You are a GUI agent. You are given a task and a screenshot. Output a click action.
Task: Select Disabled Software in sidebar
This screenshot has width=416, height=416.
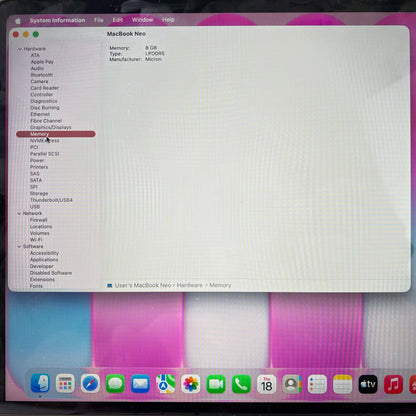point(51,273)
